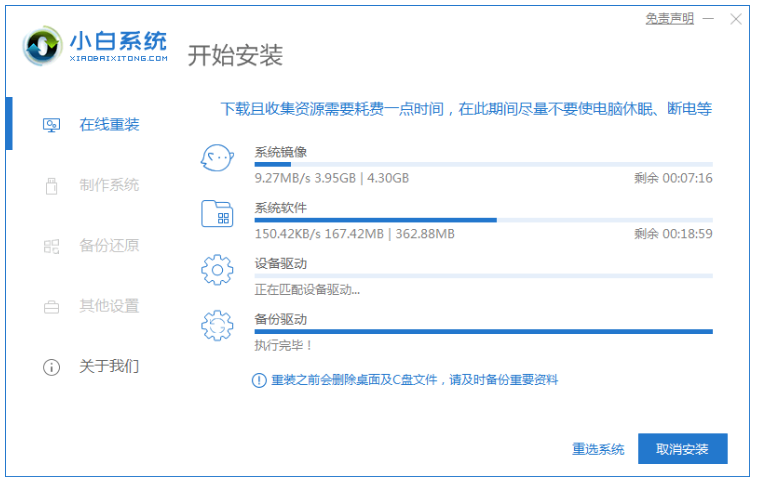Image resolution: width=761 pixels, height=489 pixels.
Task: Click the 系统软件 folder icon
Action: (217, 215)
